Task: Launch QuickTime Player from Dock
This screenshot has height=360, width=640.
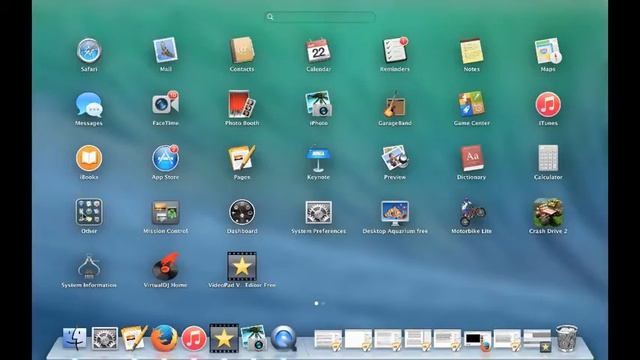Action: click(284, 338)
